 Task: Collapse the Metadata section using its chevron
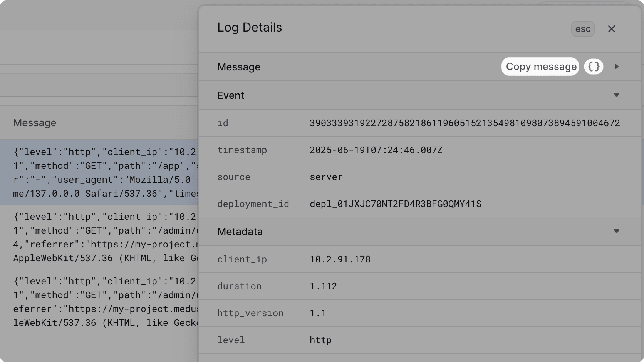(x=617, y=231)
